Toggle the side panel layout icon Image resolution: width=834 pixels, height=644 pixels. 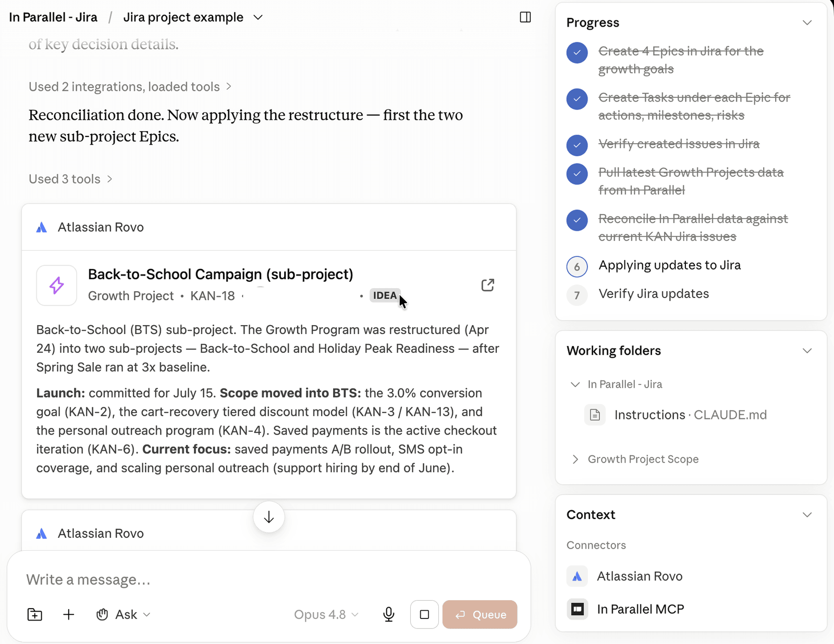(x=525, y=17)
